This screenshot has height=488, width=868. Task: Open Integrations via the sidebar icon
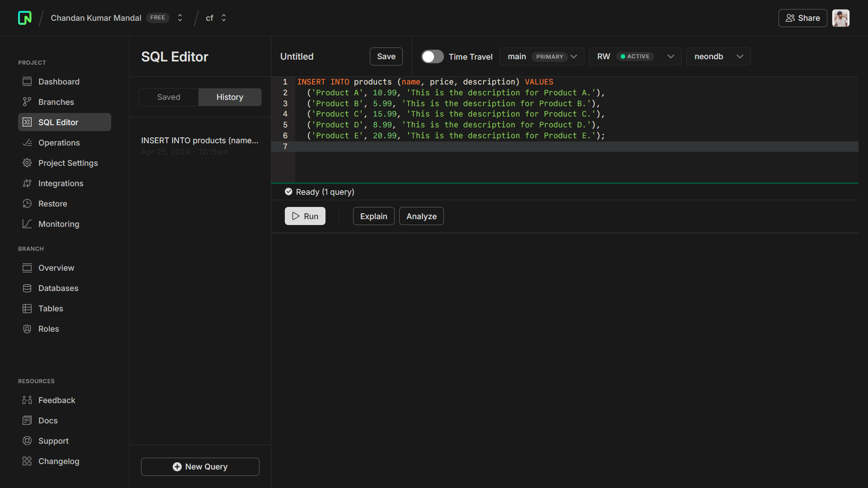pos(27,183)
